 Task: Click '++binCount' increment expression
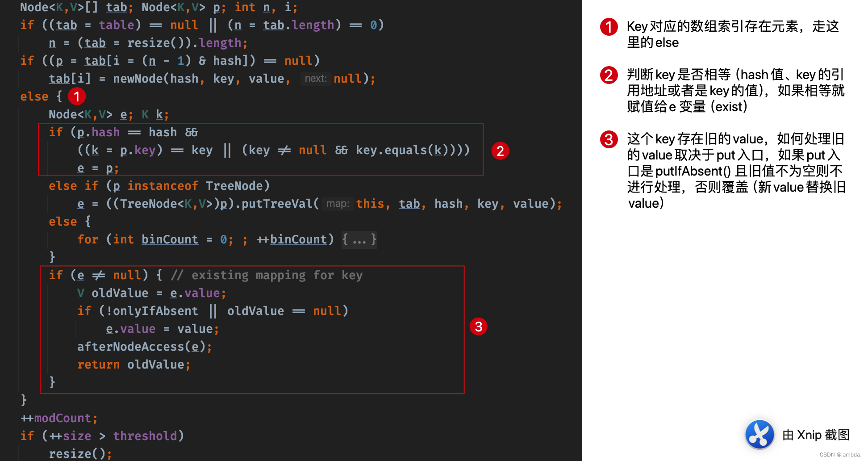(292, 239)
